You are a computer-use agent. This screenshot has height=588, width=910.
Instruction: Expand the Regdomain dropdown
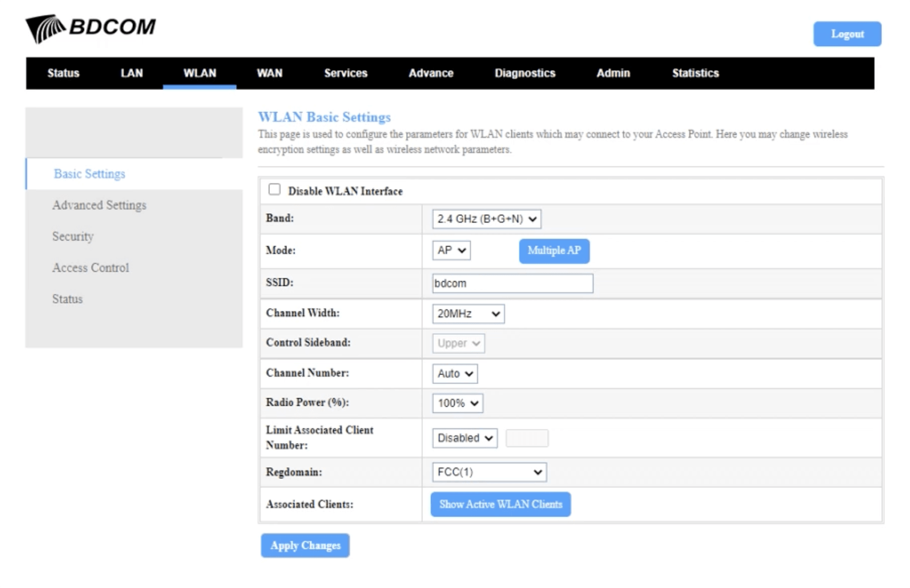pyautogui.click(x=489, y=472)
